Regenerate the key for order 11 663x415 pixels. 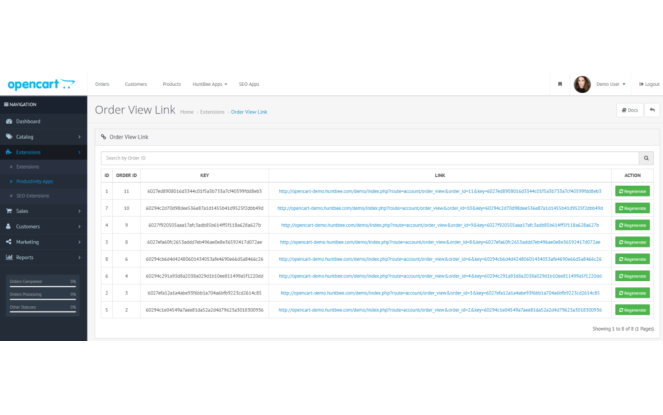632,191
